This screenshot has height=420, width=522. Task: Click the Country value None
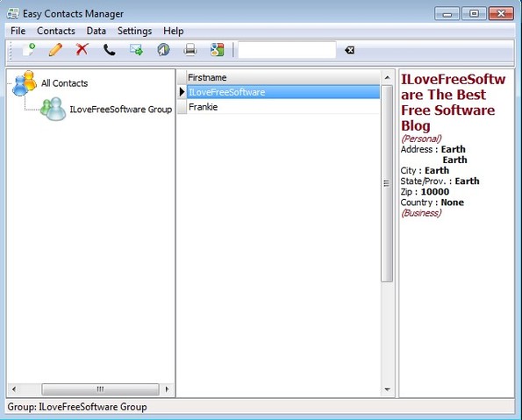click(453, 203)
